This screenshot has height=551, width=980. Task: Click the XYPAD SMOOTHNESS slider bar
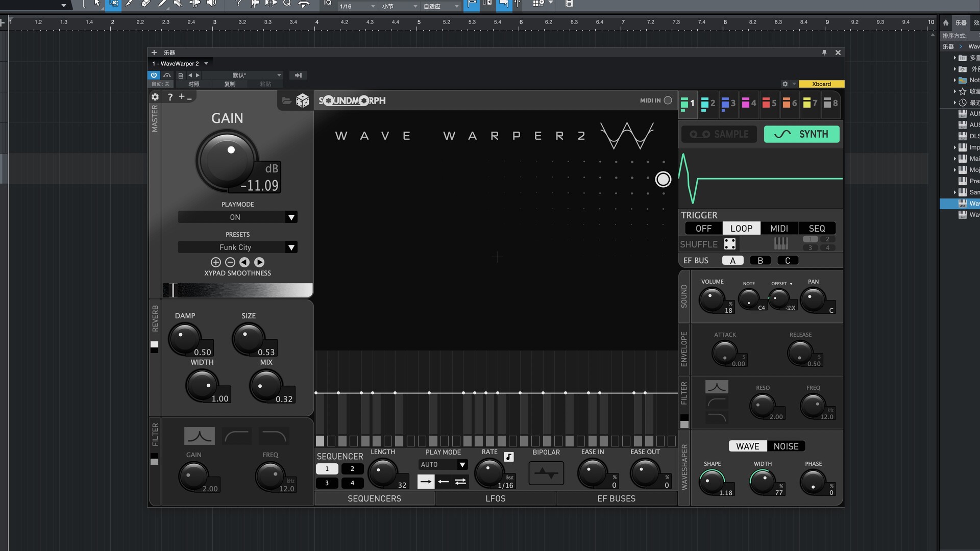point(237,290)
